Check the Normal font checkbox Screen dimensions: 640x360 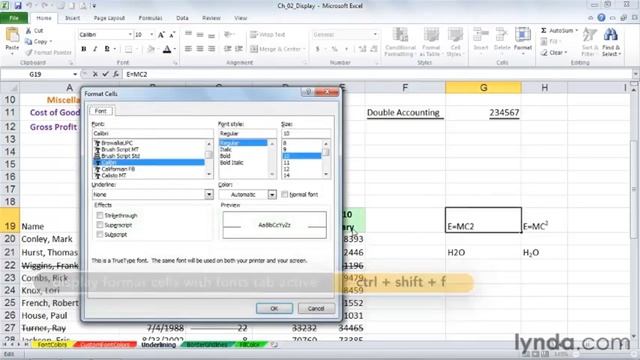point(284,195)
